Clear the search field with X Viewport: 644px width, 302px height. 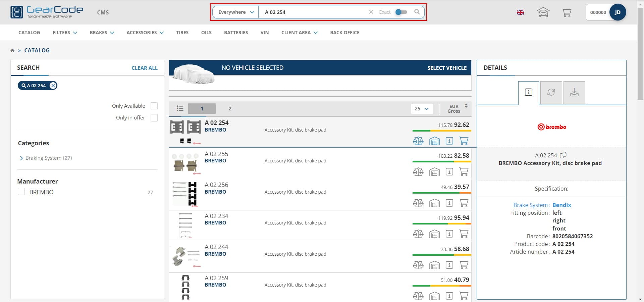point(371,12)
